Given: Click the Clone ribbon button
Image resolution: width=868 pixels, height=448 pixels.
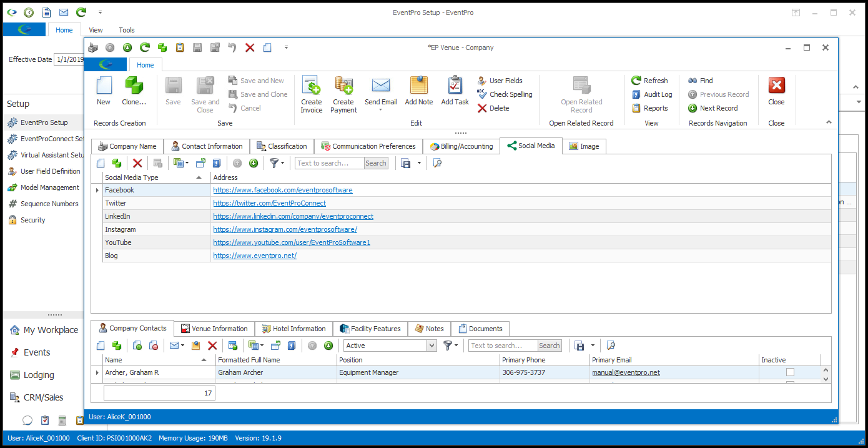Looking at the screenshot, I should [x=134, y=91].
